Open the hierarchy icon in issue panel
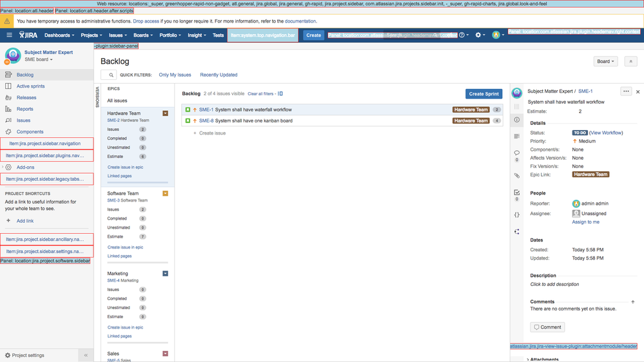644x362 pixels. pyautogui.click(x=516, y=231)
